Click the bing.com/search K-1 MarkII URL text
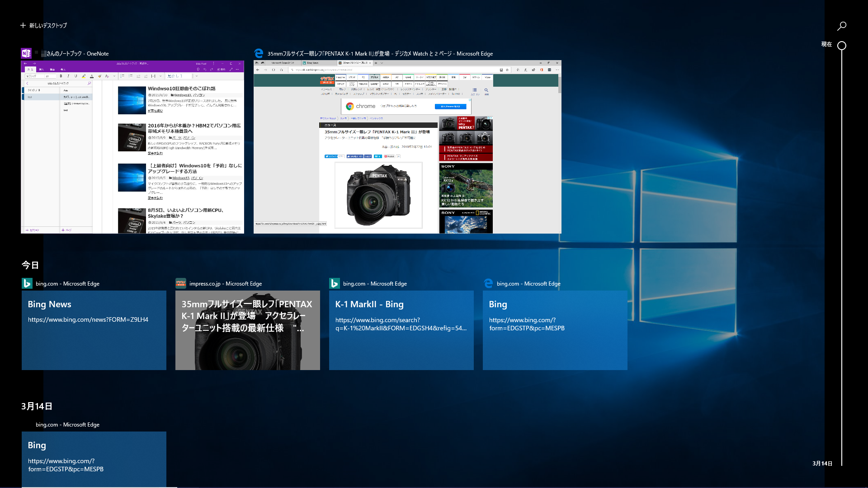Image resolution: width=868 pixels, height=488 pixels. click(x=401, y=324)
